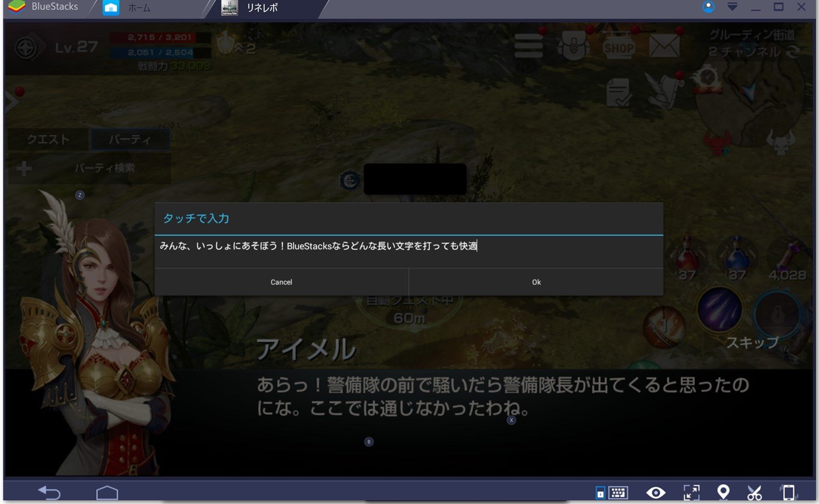Click the scissors screenshot icon
Viewport: 819px width, 504px height.
(754, 493)
